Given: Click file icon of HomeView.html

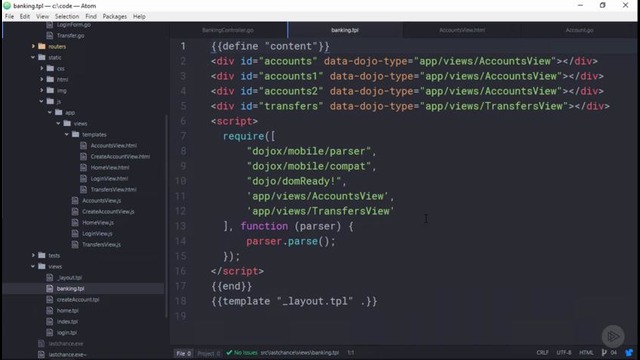Looking at the screenshot, I should [x=84, y=167].
